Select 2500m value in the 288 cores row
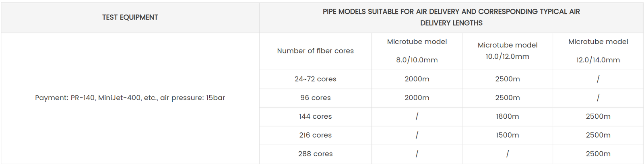Viewport: 644px width, 165px height. coord(598,154)
